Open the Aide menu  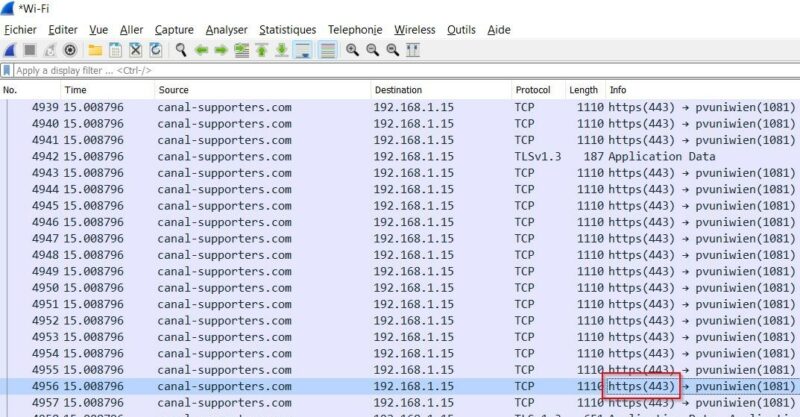tap(498, 30)
